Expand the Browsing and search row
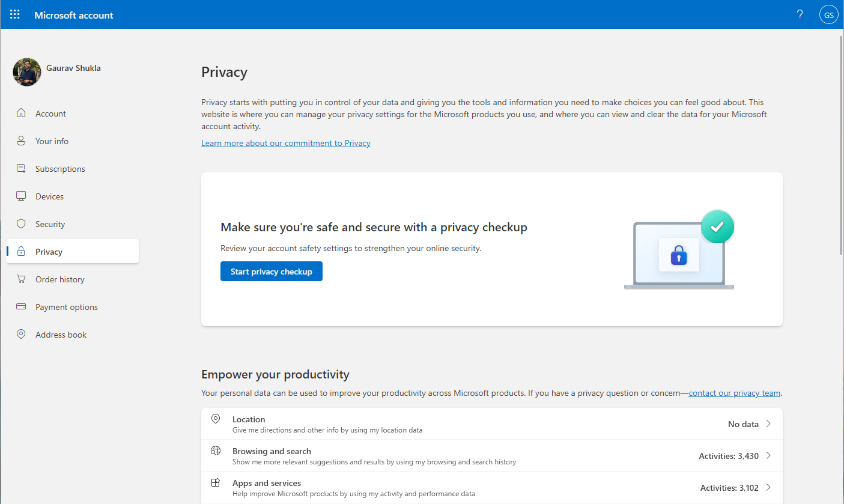Screen dimensions: 844x504 [768, 455]
